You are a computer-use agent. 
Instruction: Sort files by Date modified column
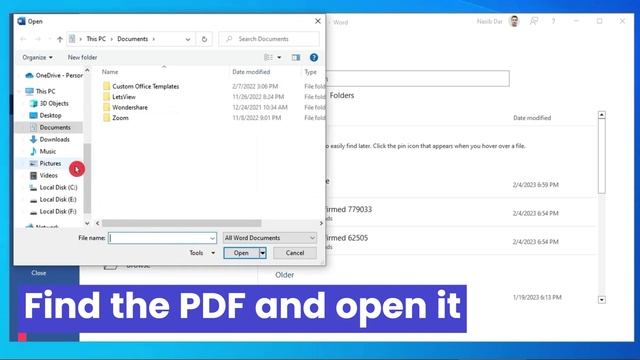click(251, 72)
